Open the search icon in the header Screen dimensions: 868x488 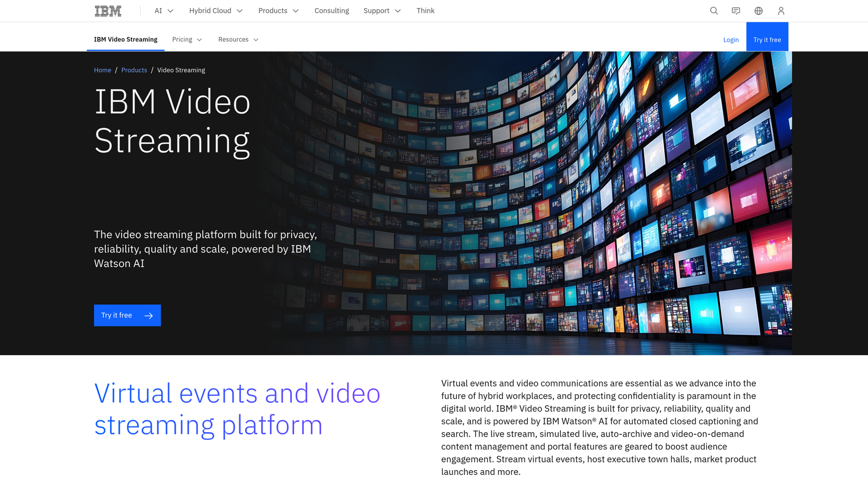714,10
